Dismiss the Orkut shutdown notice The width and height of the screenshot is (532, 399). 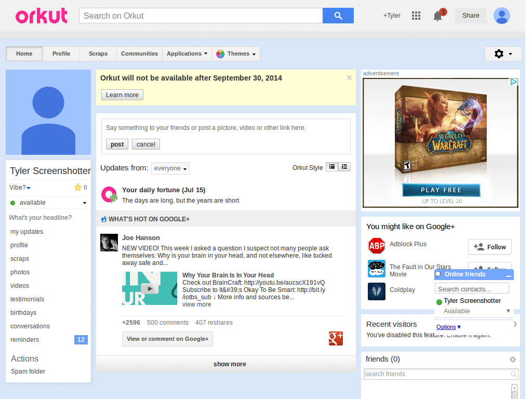tap(349, 78)
